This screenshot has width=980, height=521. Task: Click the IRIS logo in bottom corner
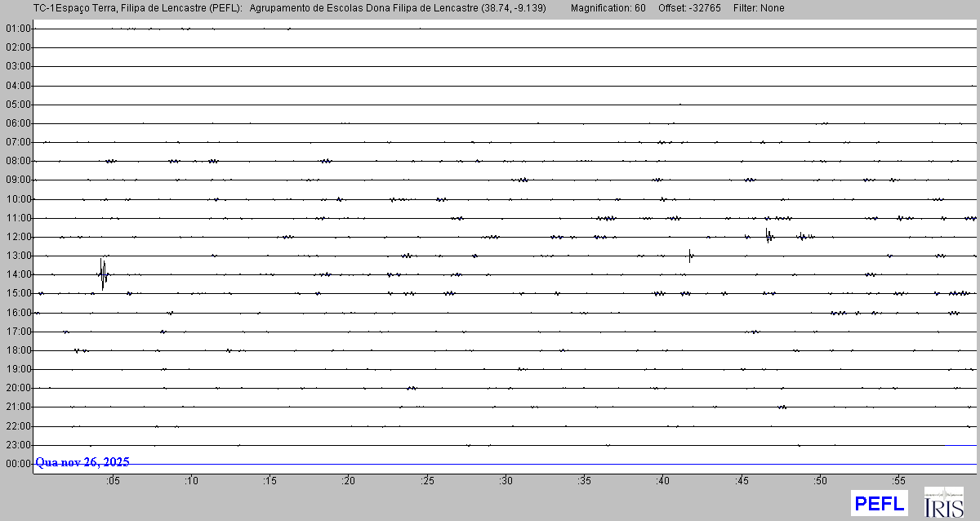click(943, 502)
